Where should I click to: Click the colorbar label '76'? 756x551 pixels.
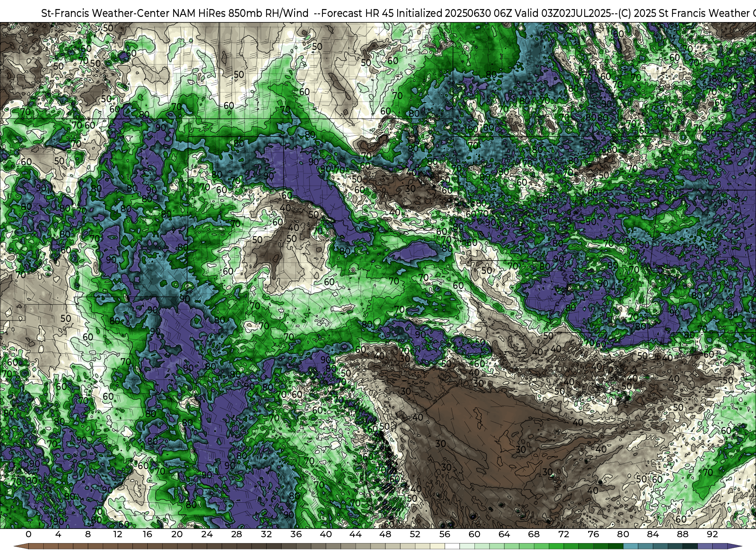point(593,534)
